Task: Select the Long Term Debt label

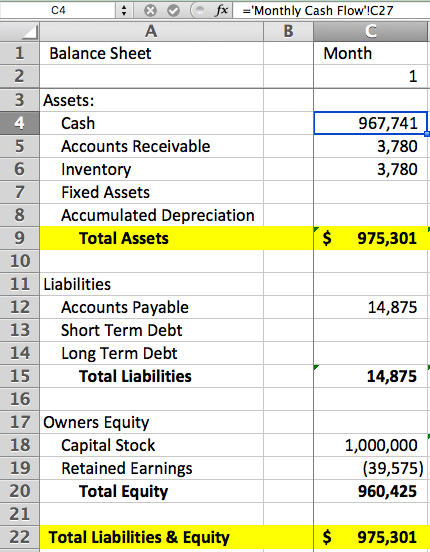Action: click(151, 353)
